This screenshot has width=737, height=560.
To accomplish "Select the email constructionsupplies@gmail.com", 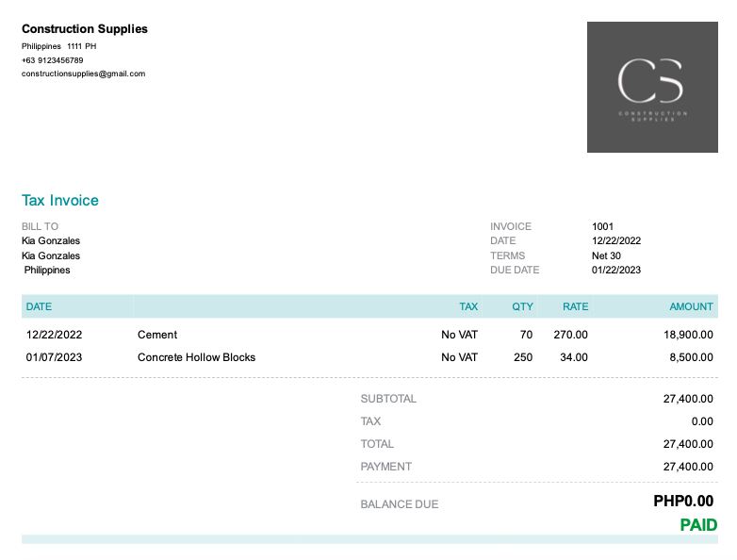I will point(83,74).
